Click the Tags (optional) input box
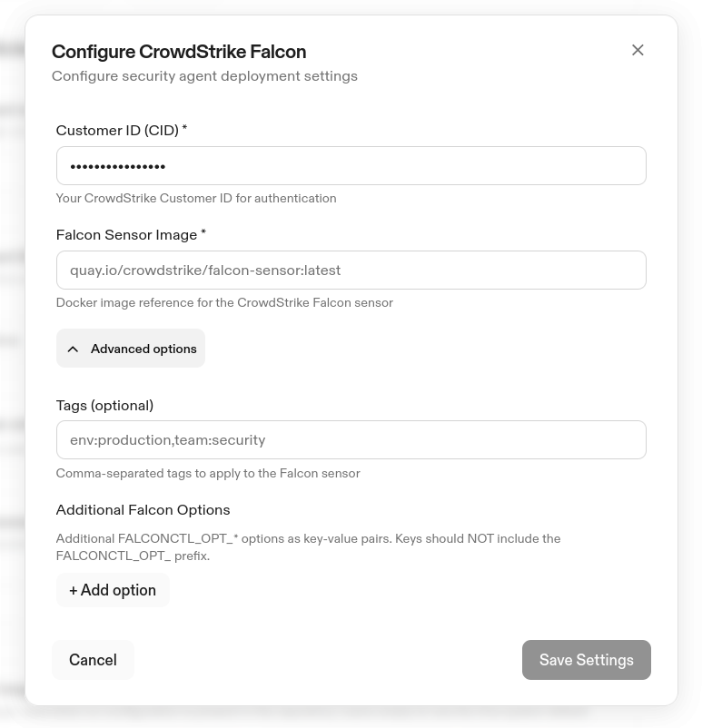The height and width of the screenshot is (728, 722). point(351,439)
